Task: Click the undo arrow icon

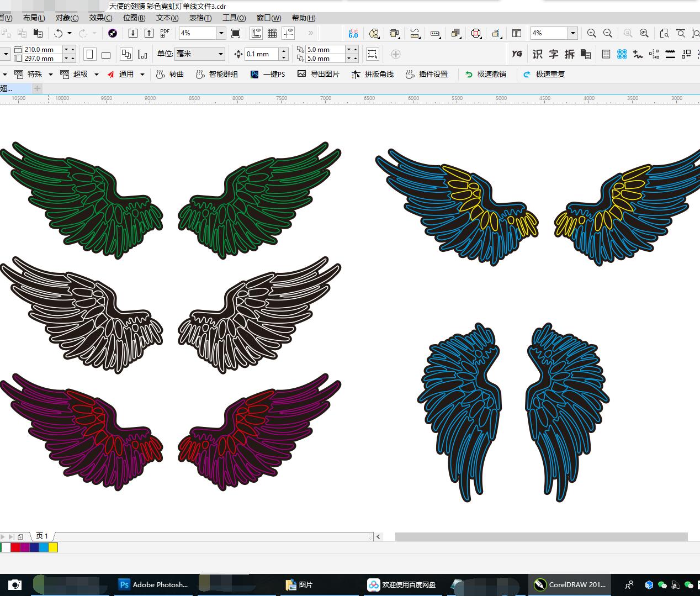Action: [x=59, y=33]
